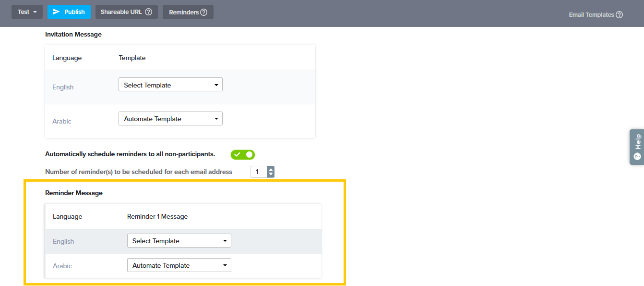The image size is (644, 286).
Task: Decrease reminder count with the down arrow
Action: [271, 174]
